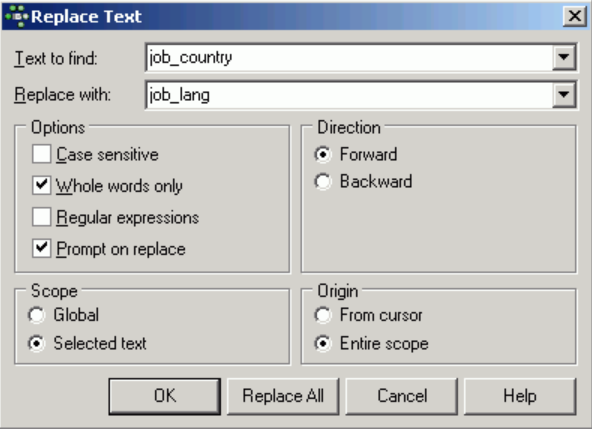Select Entire scope origin option
The width and height of the screenshot is (592, 429).
point(323,343)
